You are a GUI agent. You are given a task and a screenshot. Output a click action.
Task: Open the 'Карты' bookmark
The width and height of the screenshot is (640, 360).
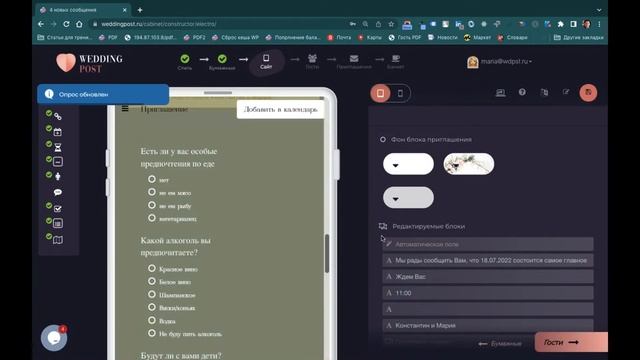click(370, 37)
